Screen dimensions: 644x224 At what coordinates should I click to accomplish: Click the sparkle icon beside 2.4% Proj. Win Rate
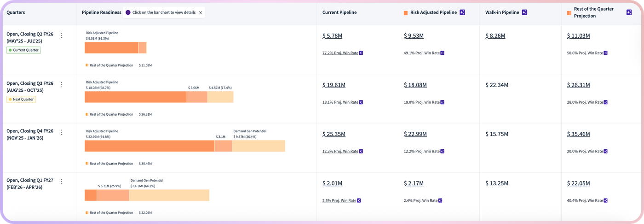click(440, 200)
